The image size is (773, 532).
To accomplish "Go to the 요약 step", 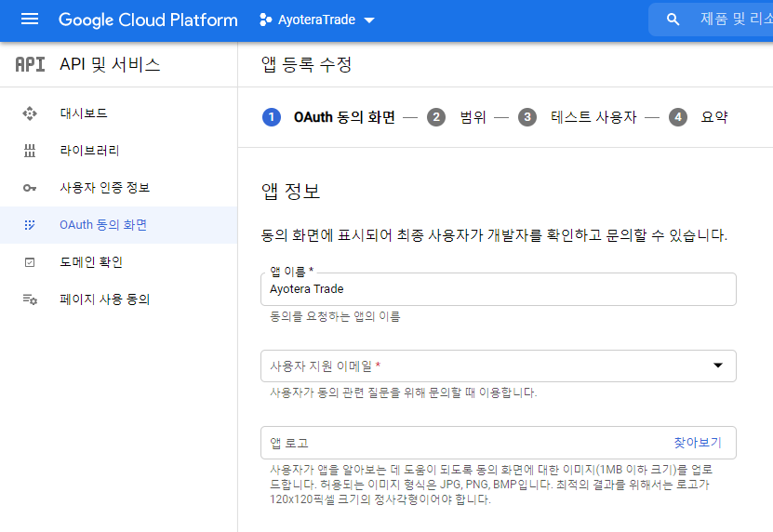I will [714, 117].
